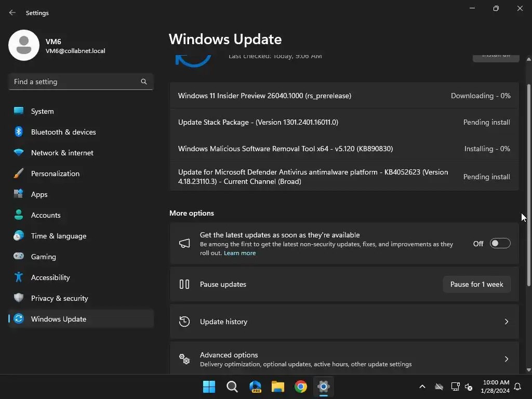Click the Windows Update page title
Viewport: 532px width, 399px height.
coord(225,39)
